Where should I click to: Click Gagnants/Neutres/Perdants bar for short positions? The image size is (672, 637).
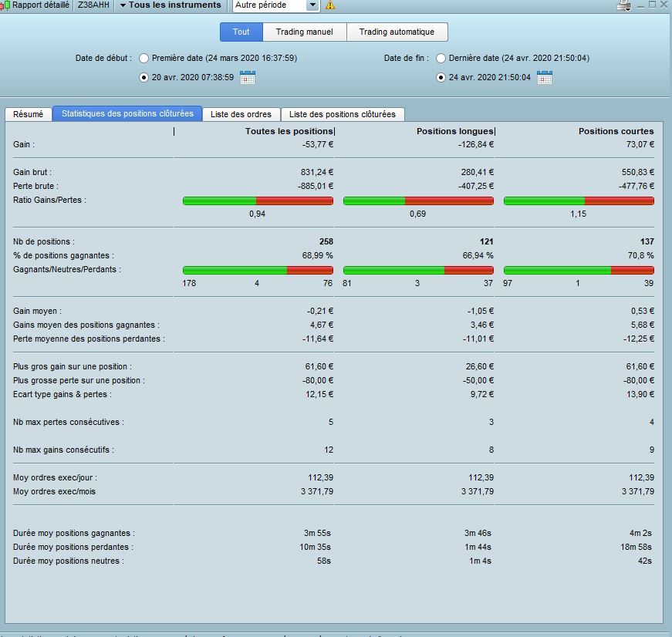point(579,271)
